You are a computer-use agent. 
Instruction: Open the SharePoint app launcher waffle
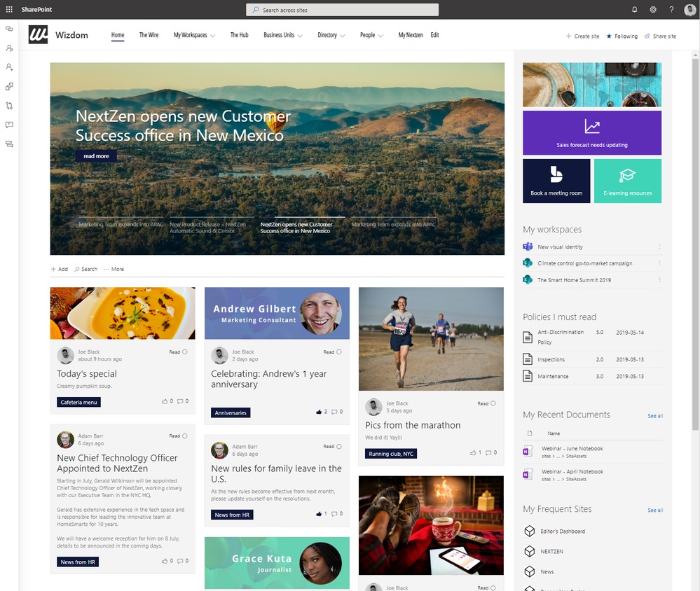[9, 9]
